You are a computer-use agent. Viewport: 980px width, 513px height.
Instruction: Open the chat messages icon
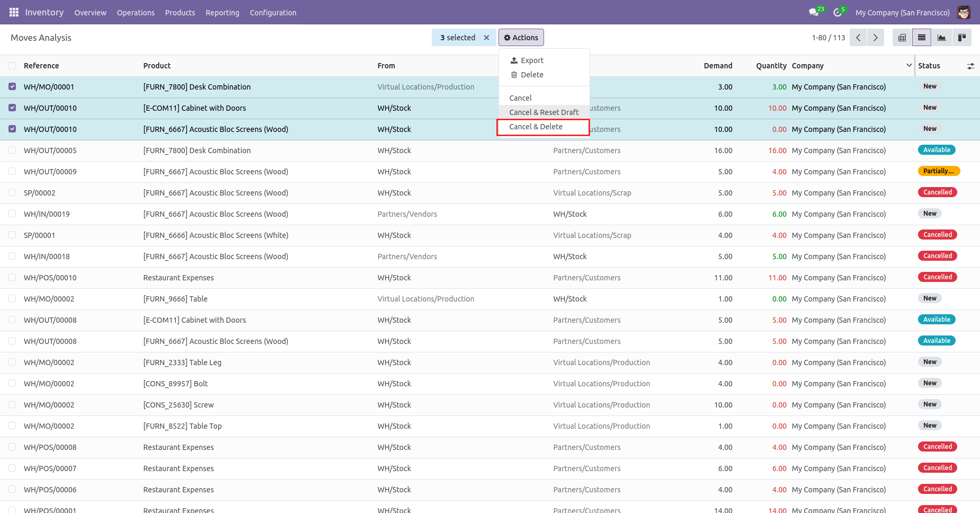pos(814,12)
